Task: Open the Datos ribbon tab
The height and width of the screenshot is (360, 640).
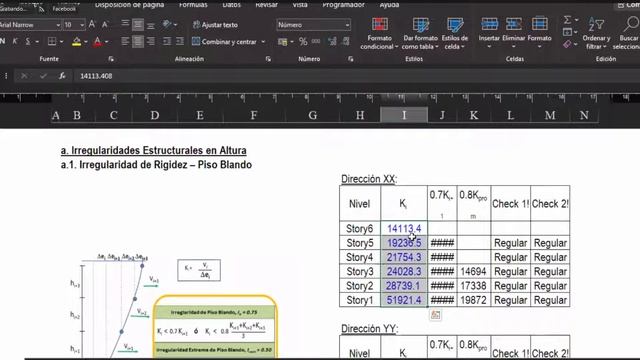Action: click(x=231, y=5)
